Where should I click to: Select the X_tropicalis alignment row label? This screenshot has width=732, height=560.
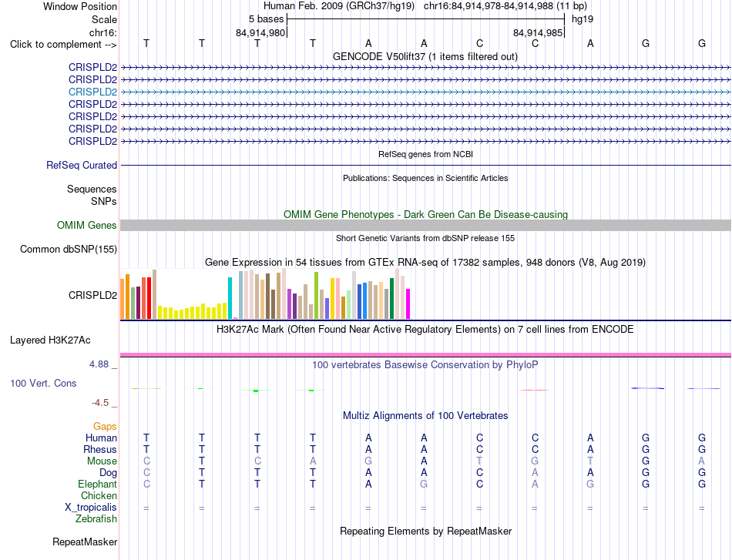pos(91,508)
